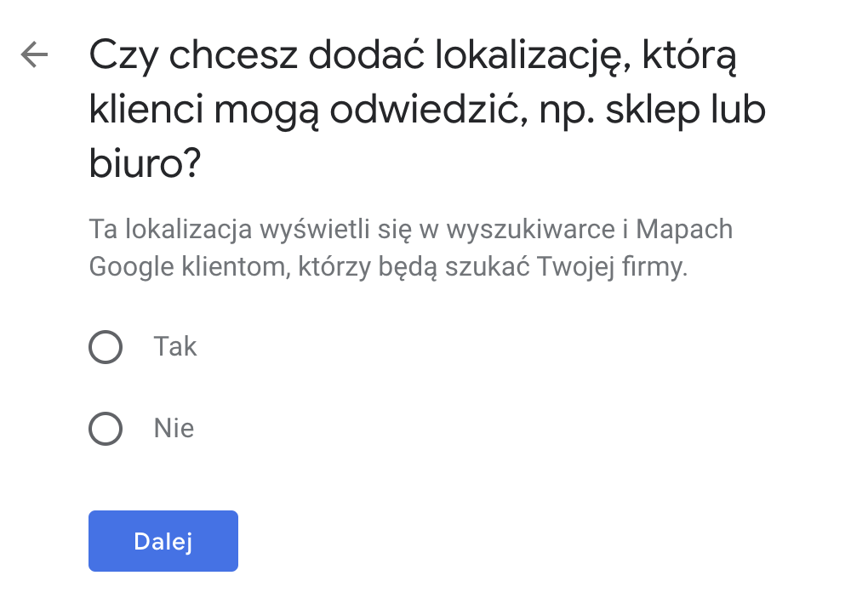Continue to the next step with Dalej
This screenshot has height=604, width=868.
tap(163, 541)
